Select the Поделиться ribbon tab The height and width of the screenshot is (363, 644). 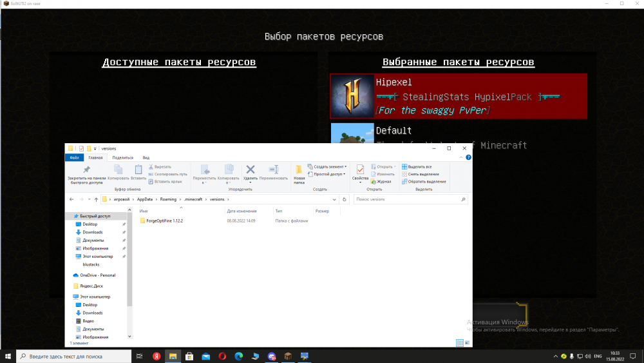pyautogui.click(x=123, y=158)
